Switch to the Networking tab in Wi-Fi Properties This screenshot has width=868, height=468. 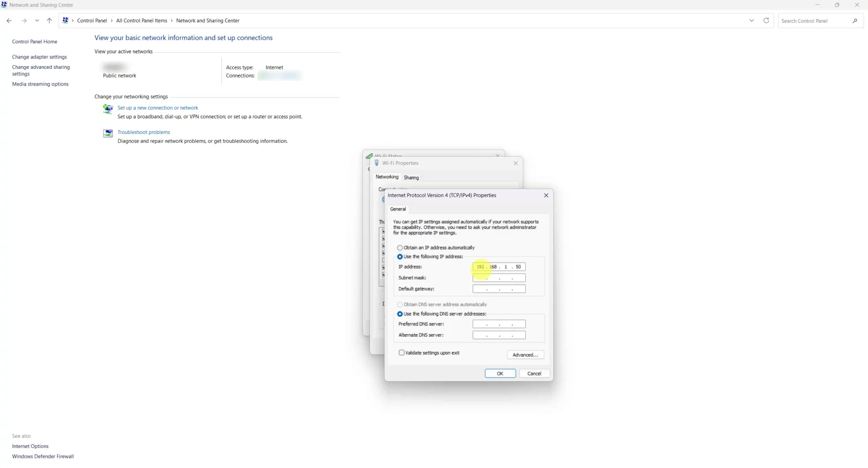pyautogui.click(x=387, y=177)
